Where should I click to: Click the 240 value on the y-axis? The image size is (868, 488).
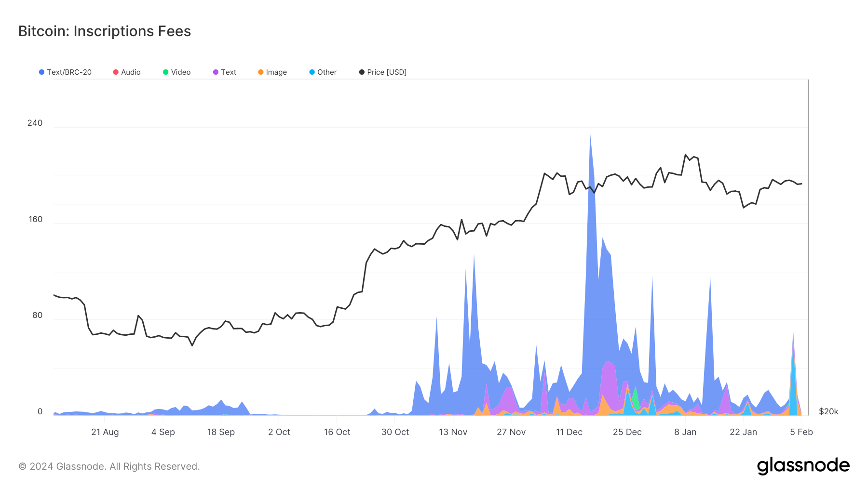(35, 122)
